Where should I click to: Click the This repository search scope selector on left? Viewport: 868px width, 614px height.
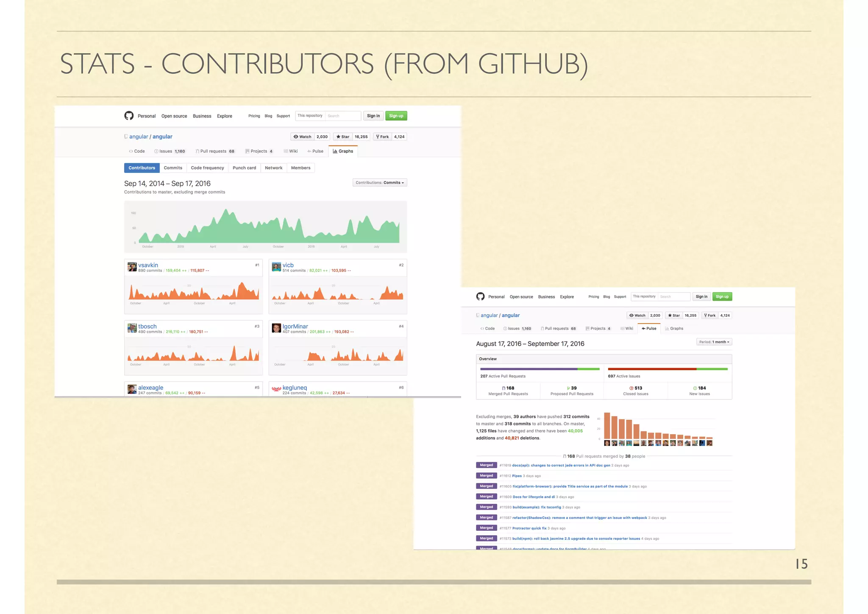pyautogui.click(x=310, y=116)
